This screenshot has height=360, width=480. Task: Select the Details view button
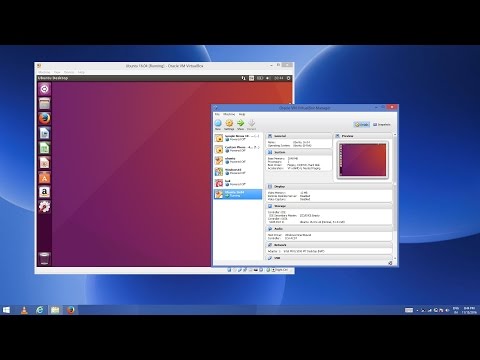(x=362, y=124)
